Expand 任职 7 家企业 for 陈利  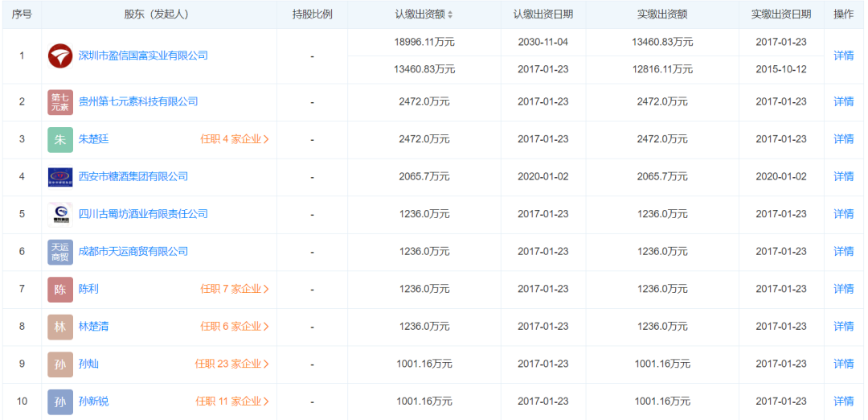click(x=235, y=289)
